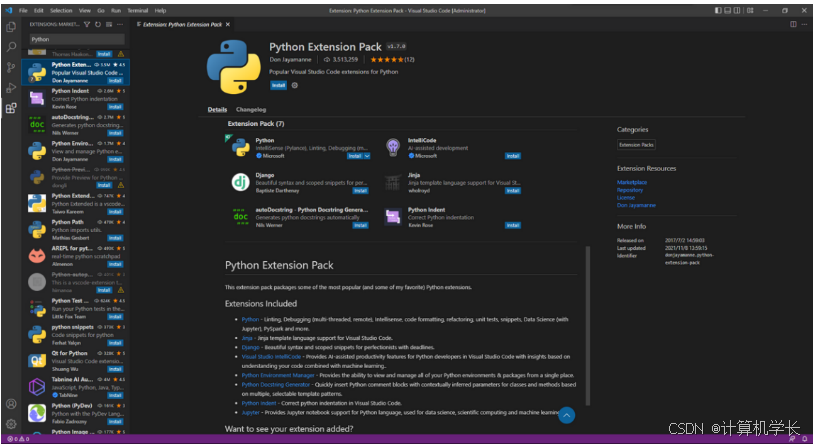Click the Django extension icon in pack

[x=240, y=182]
